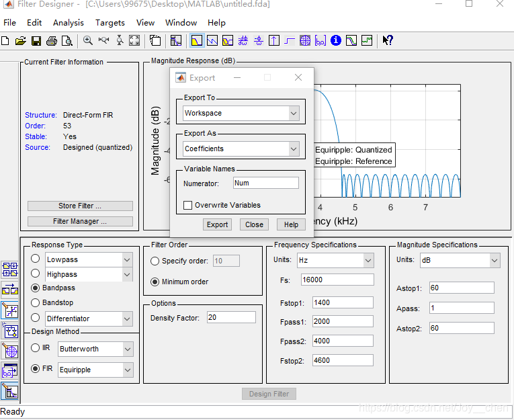Switch to the Design Filter sidebar panel
Viewport: 514px width, 420px height.
click(10, 391)
